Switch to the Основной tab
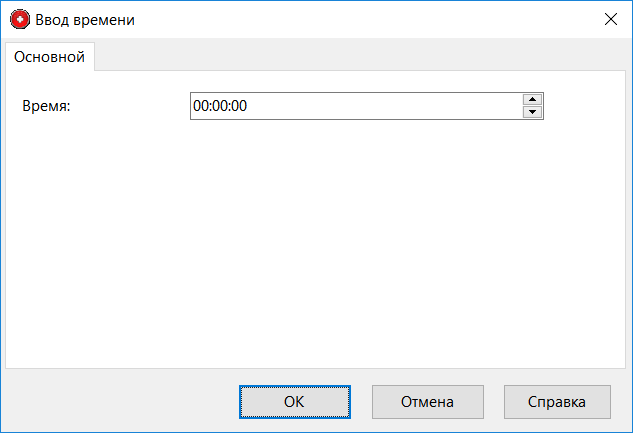 (49, 57)
